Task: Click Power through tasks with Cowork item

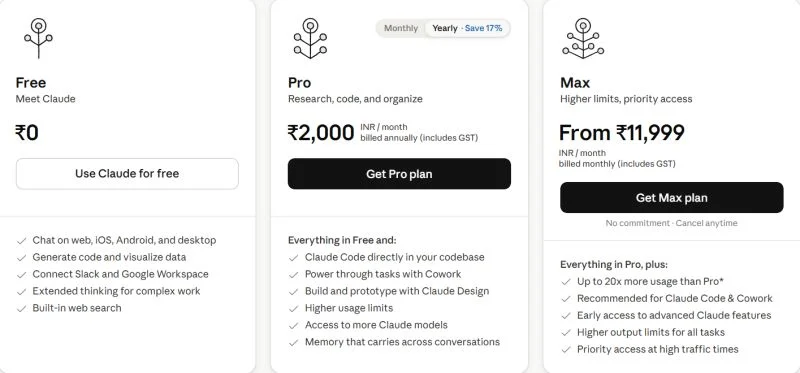Action: [383, 274]
